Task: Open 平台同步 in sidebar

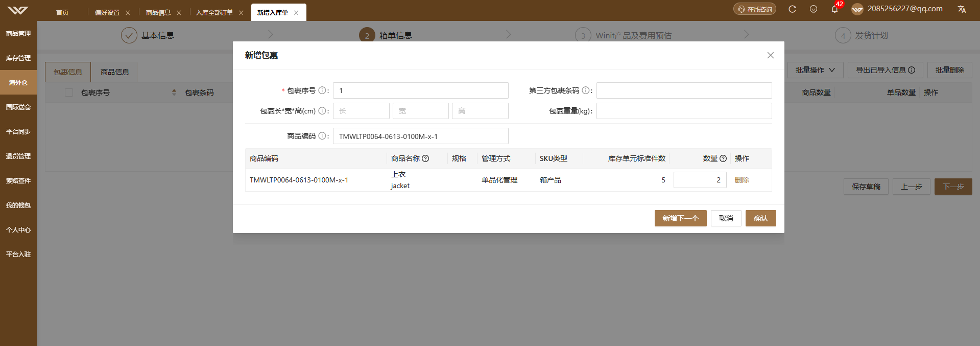Action: pos(18,131)
